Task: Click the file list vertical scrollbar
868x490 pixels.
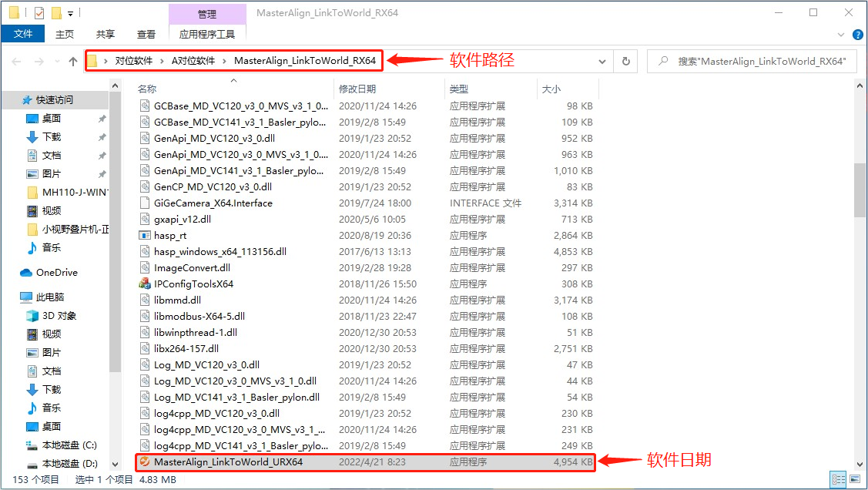Action: [860, 188]
